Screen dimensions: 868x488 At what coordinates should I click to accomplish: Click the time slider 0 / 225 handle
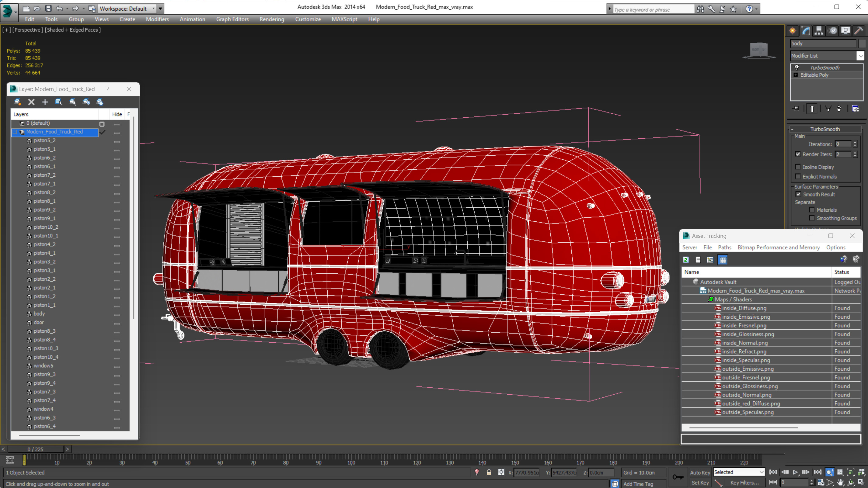click(35, 449)
